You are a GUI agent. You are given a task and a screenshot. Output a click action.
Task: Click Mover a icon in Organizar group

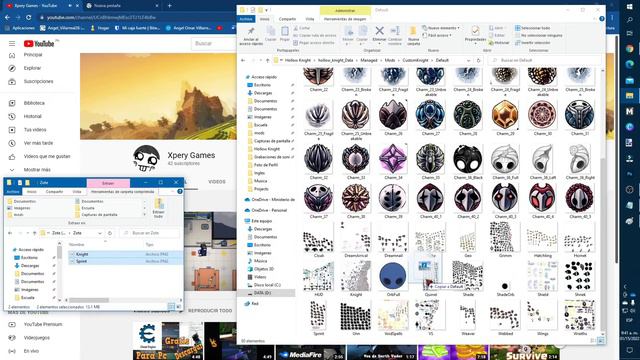click(x=348, y=31)
